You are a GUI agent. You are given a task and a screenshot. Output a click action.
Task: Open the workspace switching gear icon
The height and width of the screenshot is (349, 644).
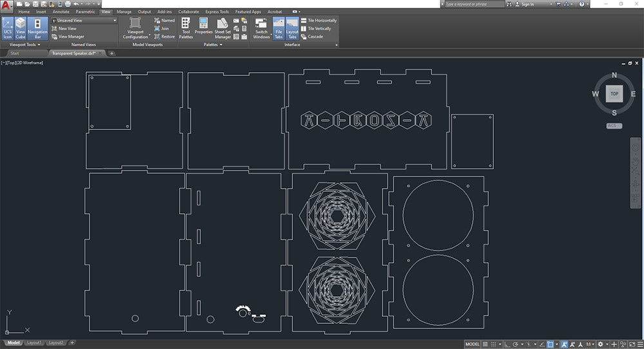point(600,344)
